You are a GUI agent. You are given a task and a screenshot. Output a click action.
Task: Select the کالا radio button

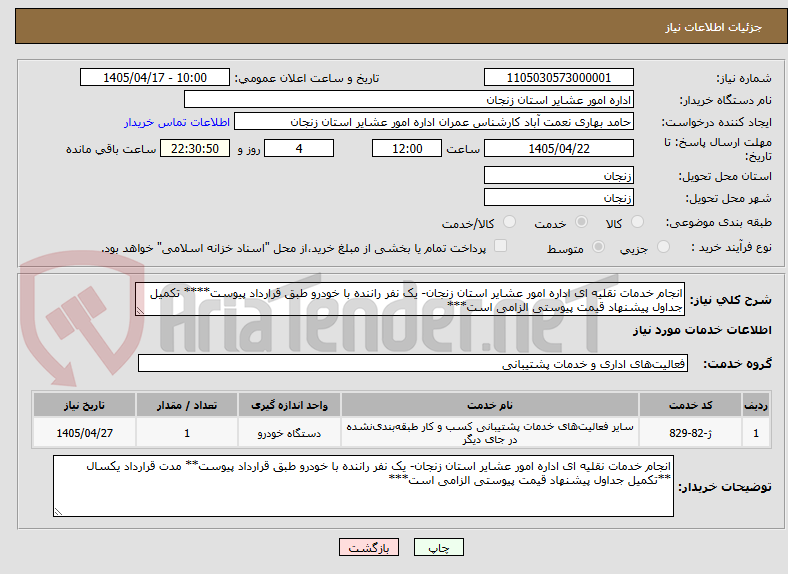coord(637,222)
